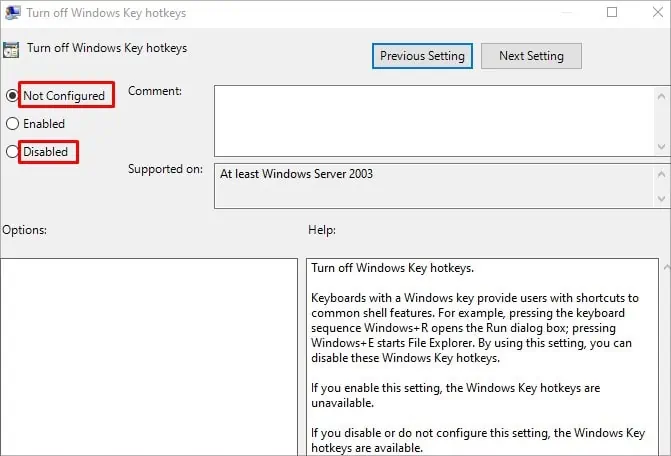Click inside the Comment text box
This screenshot has height=456, width=671.
pyautogui.click(x=430, y=120)
